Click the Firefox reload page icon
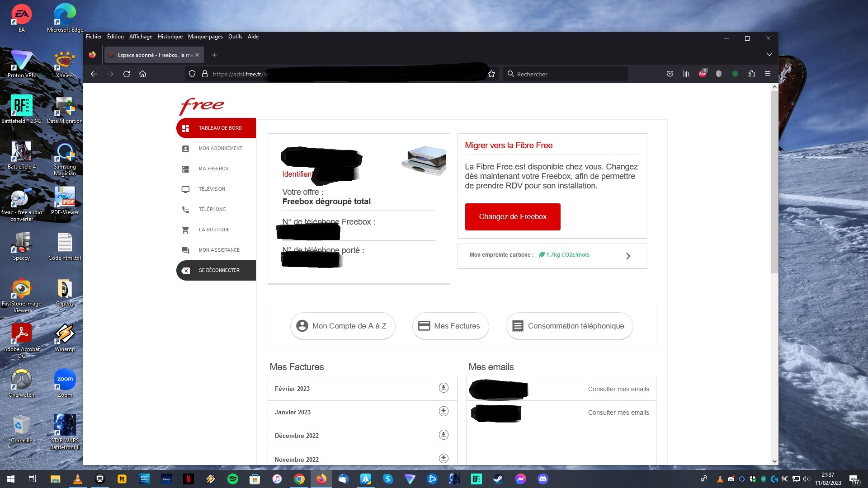 [127, 74]
